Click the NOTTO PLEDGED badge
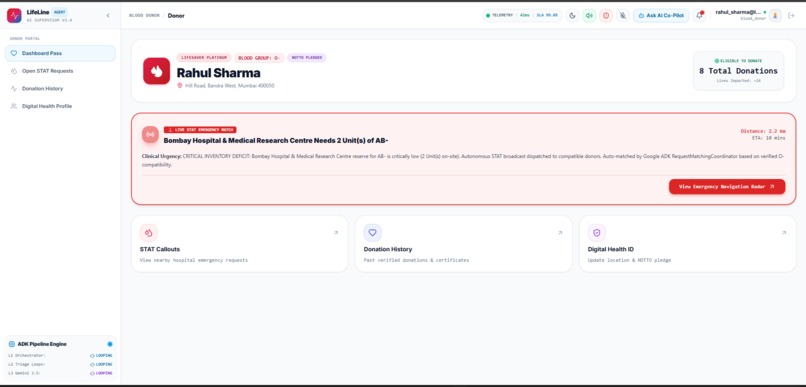 pos(307,58)
